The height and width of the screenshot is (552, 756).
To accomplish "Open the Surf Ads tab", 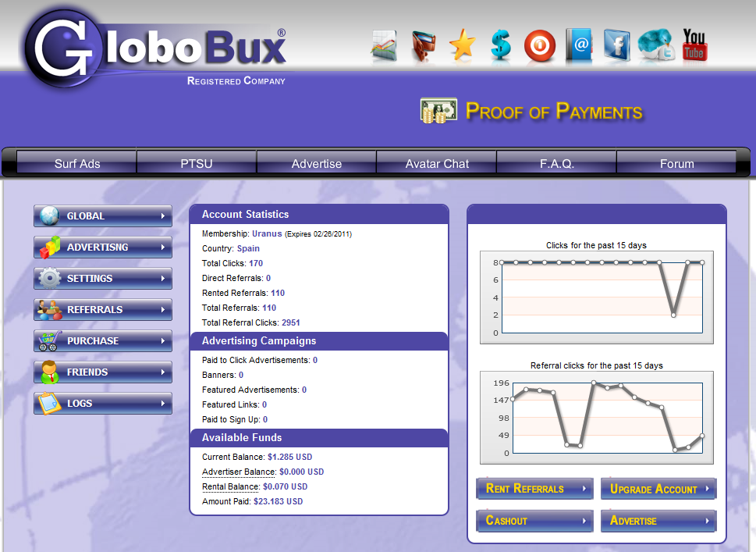I will (x=76, y=164).
